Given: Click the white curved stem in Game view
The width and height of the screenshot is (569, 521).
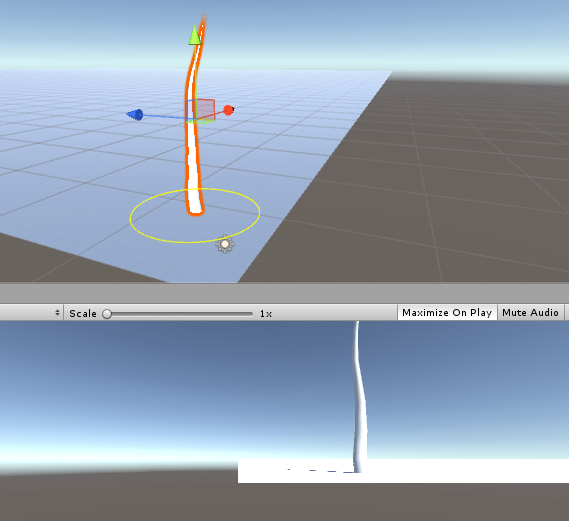Looking at the screenshot, I should click(359, 399).
